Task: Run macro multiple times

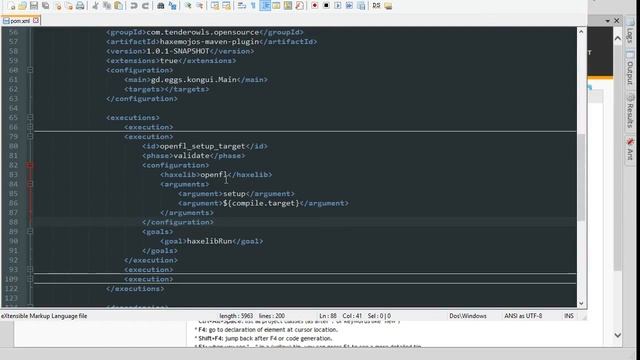Action: pyautogui.click(x=349, y=6)
